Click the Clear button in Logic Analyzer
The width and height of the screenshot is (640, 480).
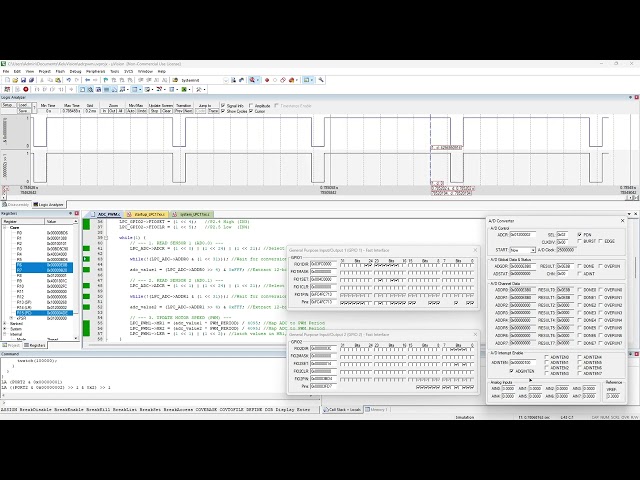click(167, 111)
